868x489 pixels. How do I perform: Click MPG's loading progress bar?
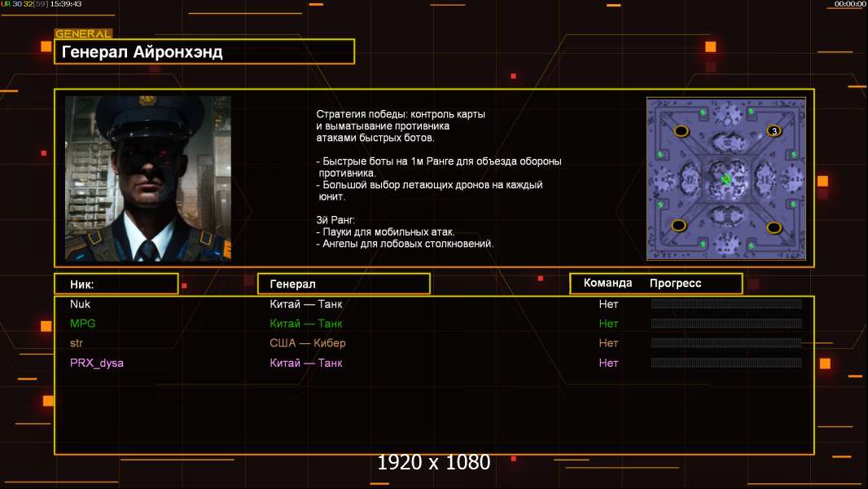click(726, 324)
